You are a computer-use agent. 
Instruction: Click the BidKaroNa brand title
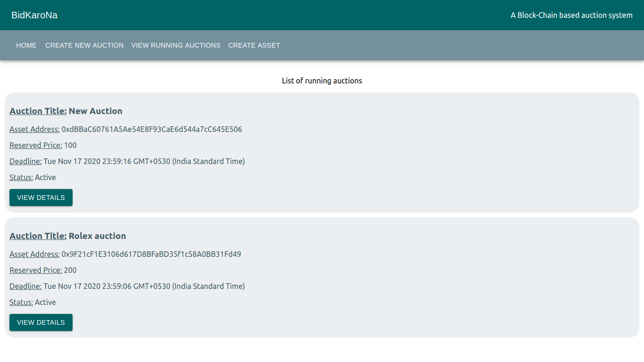34,15
